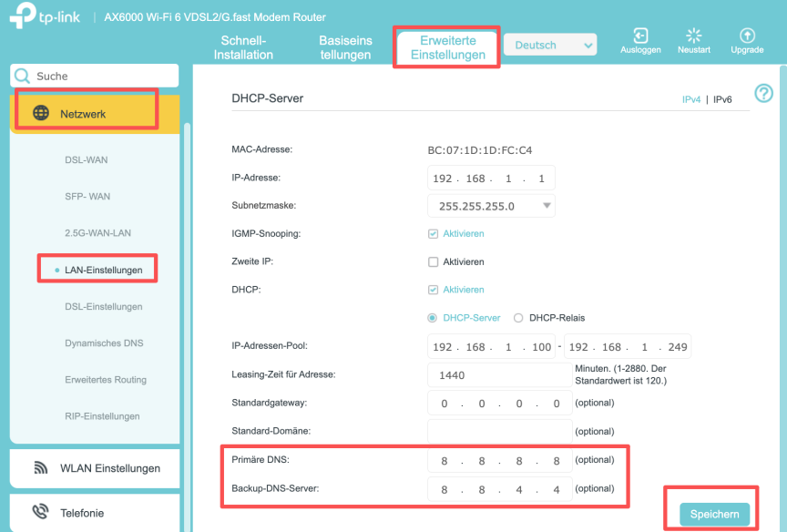Image resolution: width=787 pixels, height=532 pixels.
Task: Open RIP-Einstellungen menu item
Action: (x=102, y=416)
